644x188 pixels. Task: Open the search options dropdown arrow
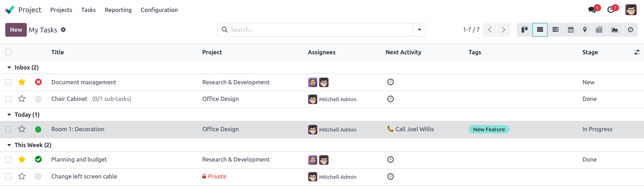[x=419, y=30]
